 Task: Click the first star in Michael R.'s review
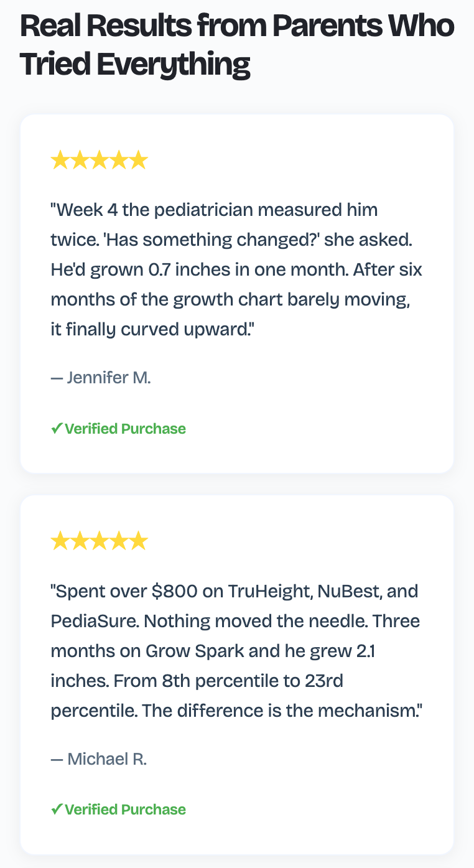click(x=60, y=541)
